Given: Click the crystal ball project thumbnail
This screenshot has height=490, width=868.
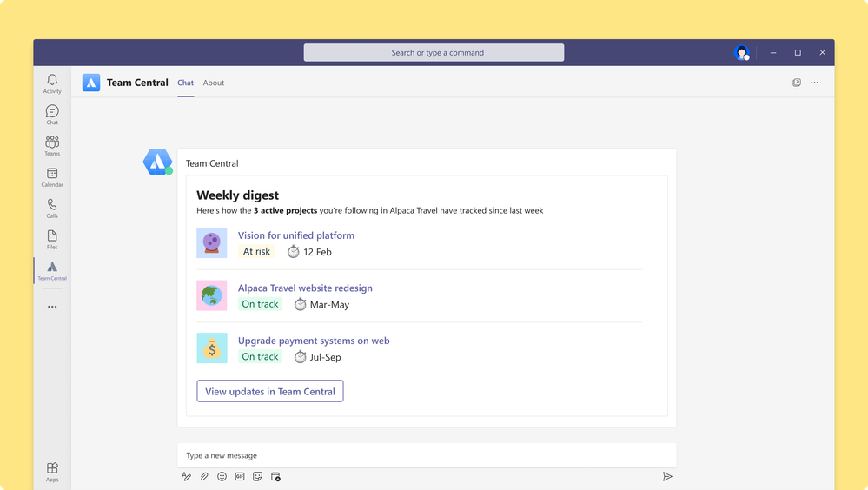Looking at the screenshot, I should [211, 242].
